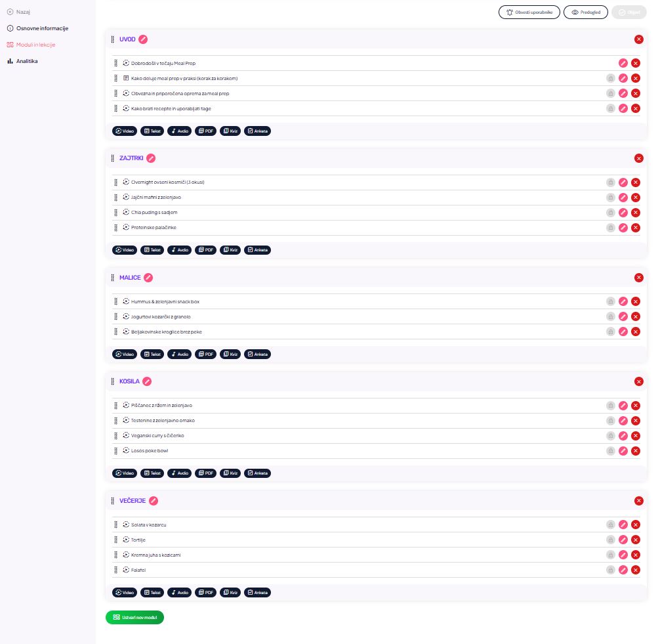Create a new module with Ustvari nov modul

point(134,618)
